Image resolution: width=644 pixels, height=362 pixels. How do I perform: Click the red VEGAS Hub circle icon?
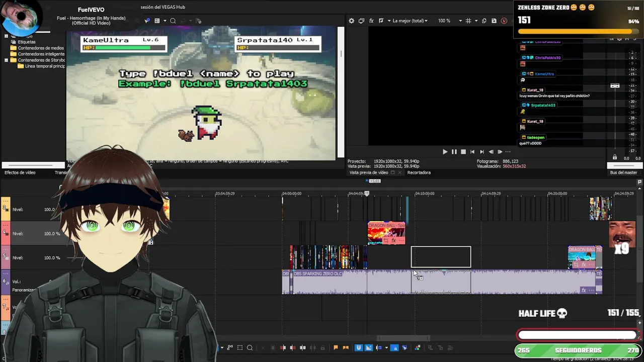(504, 21)
